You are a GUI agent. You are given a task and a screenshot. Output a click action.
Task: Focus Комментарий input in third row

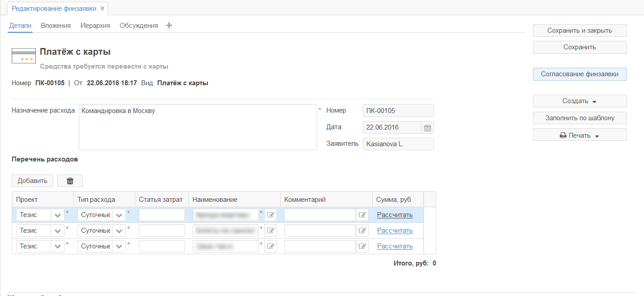click(x=320, y=246)
